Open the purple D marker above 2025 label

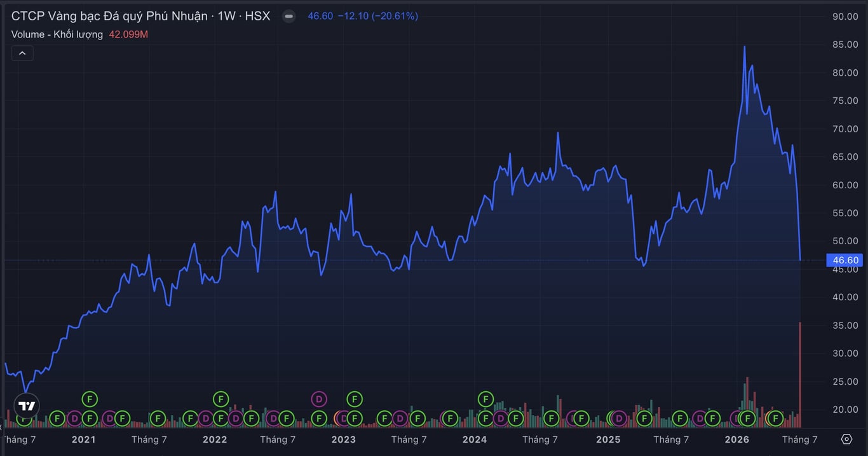(618, 418)
